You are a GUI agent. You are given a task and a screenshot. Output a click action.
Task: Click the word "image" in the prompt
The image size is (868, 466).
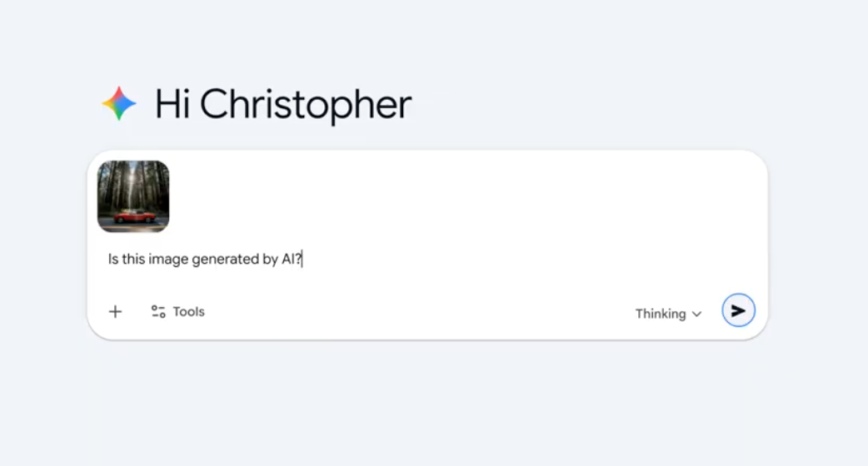point(169,260)
